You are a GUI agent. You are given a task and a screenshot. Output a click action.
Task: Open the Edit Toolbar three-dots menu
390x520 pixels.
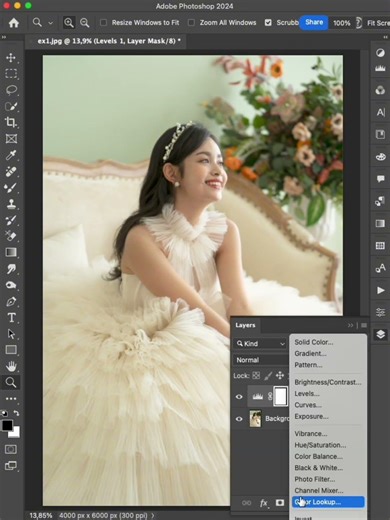pos(11,398)
